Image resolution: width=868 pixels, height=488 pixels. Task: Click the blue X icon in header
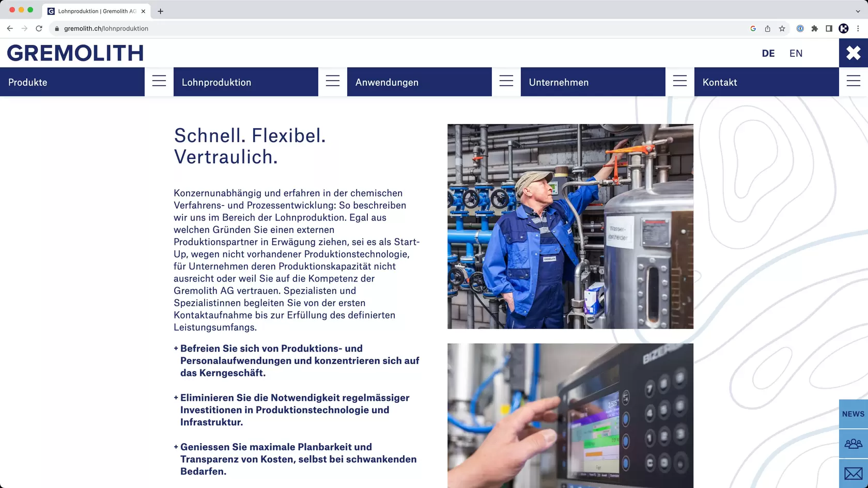click(853, 53)
